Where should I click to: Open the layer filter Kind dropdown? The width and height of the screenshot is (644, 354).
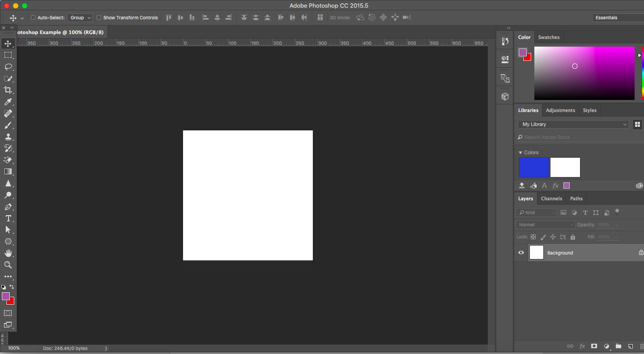coord(536,213)
